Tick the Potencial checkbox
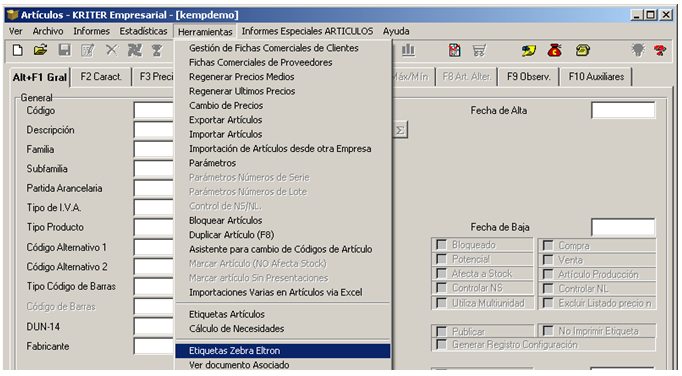682x376 pixels. click(x=441, y=259)
